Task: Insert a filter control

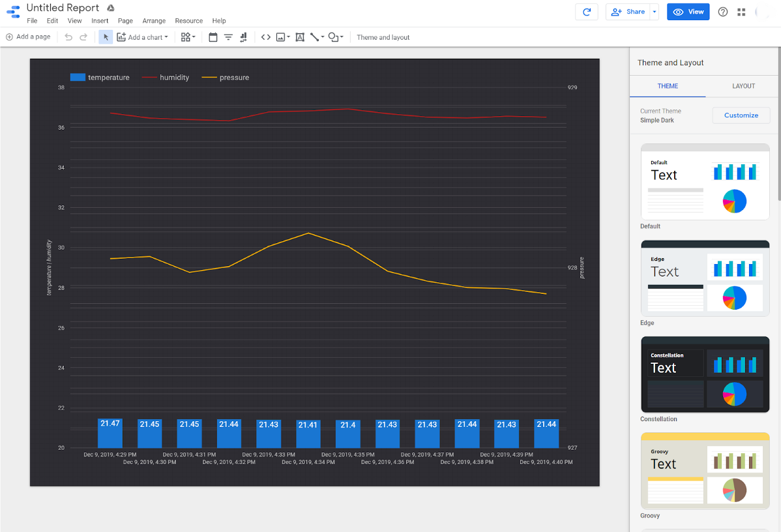Action: tap(228, 37)
